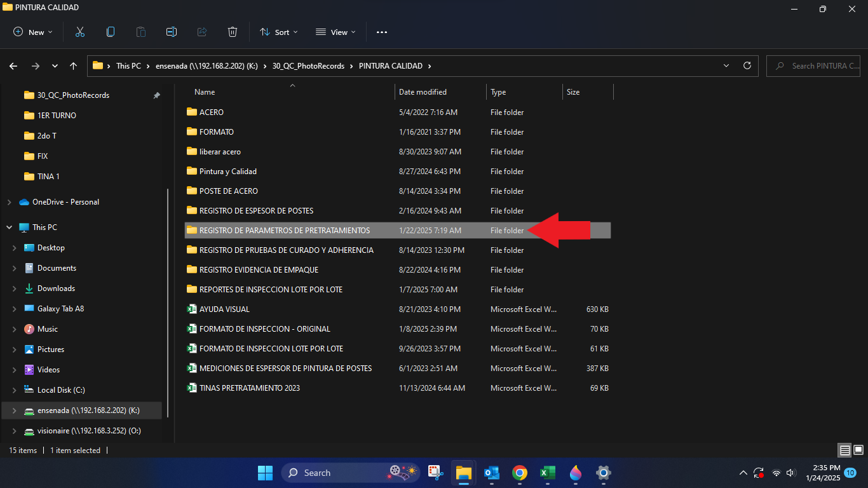868x488 pixels.
Task: Open the Windows Start menu
Action: pos(265,473)
